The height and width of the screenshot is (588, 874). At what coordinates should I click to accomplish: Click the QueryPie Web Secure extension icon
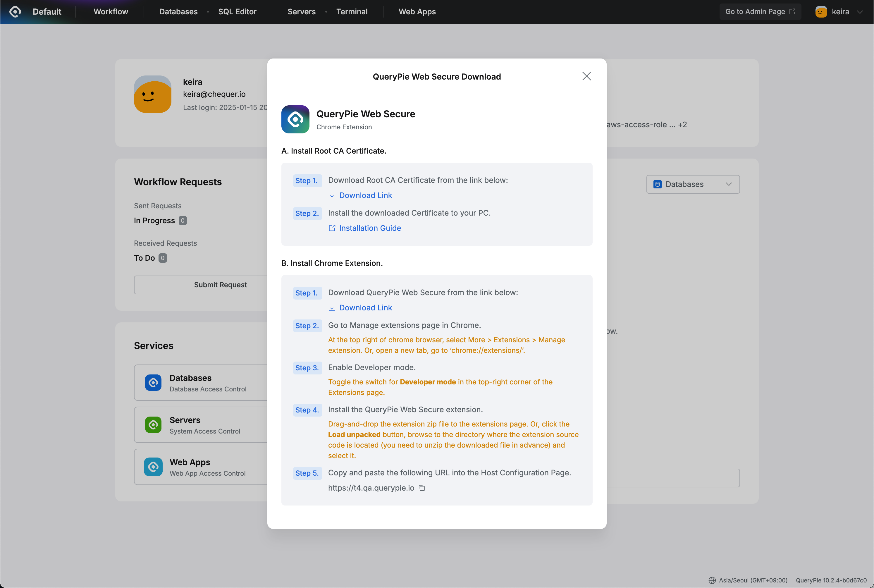295,119
